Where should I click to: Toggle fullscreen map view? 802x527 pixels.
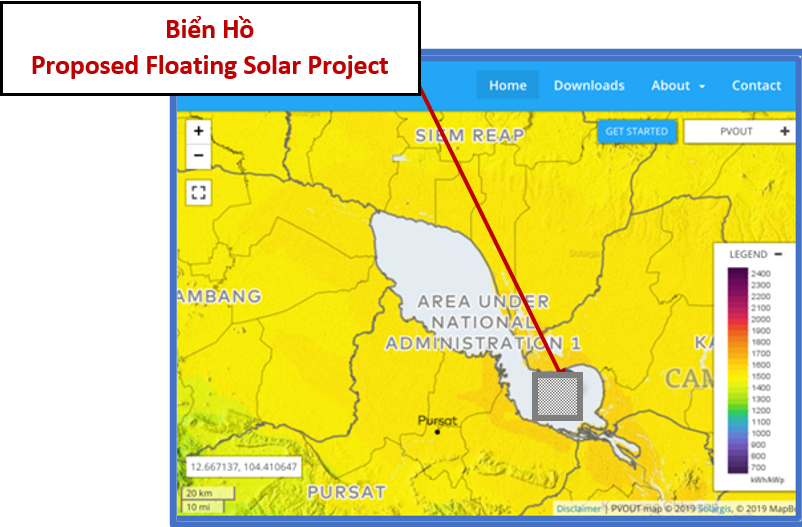pos(198,193)
